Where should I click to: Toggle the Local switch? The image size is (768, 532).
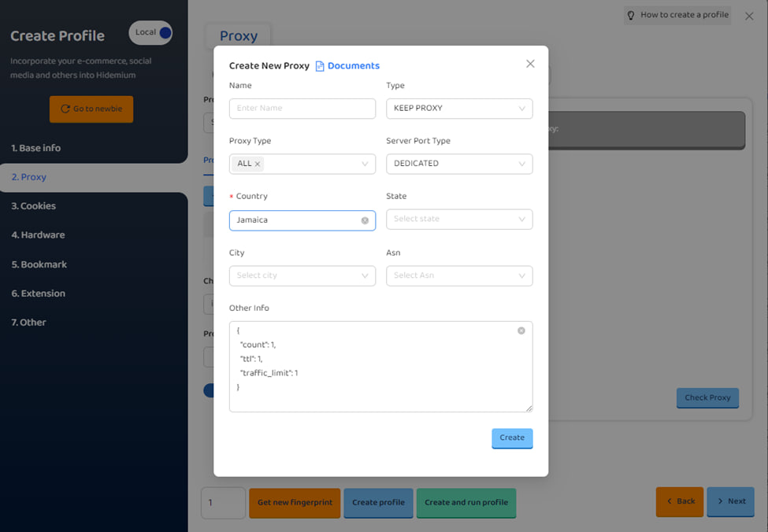(150, 32)
